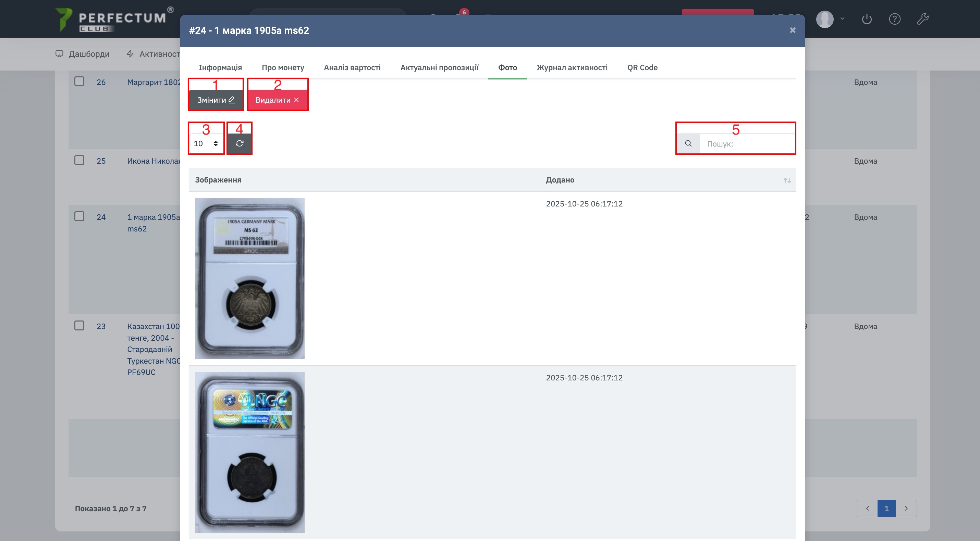Viewport: 980px width, 541px height.
Task: Open the Аналіз вартості tab
Action: point(352,68)
